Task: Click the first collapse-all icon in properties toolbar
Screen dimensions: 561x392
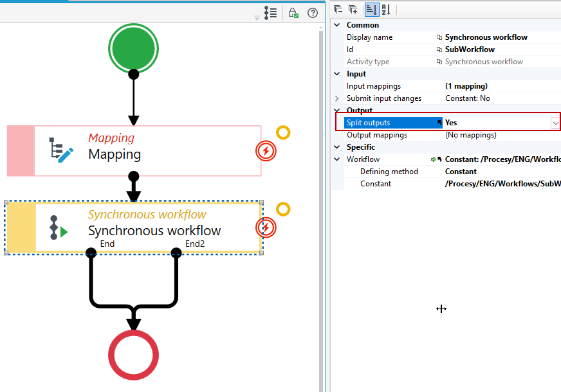Action: tap(338, 9)
